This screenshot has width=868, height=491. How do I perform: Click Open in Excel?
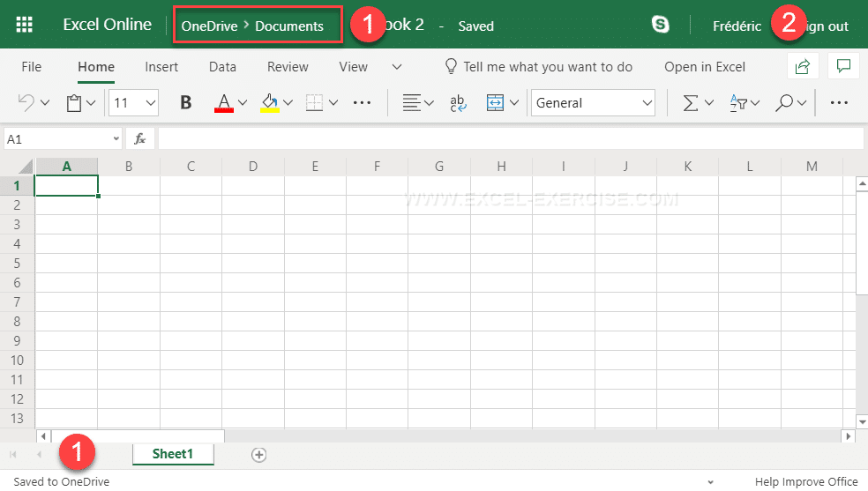705,67
